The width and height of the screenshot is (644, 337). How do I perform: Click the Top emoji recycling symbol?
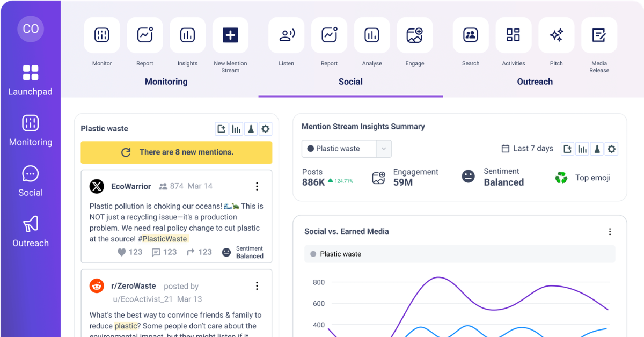point(561,178)
